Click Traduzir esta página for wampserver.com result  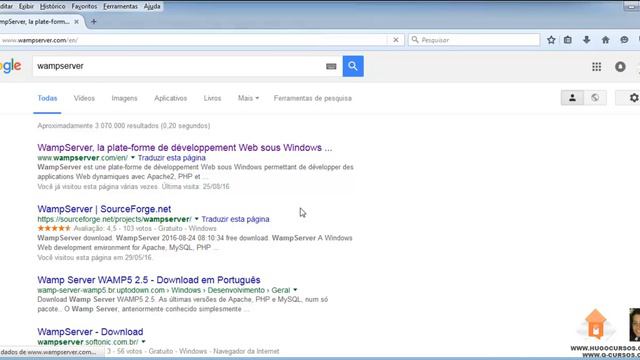171,158
